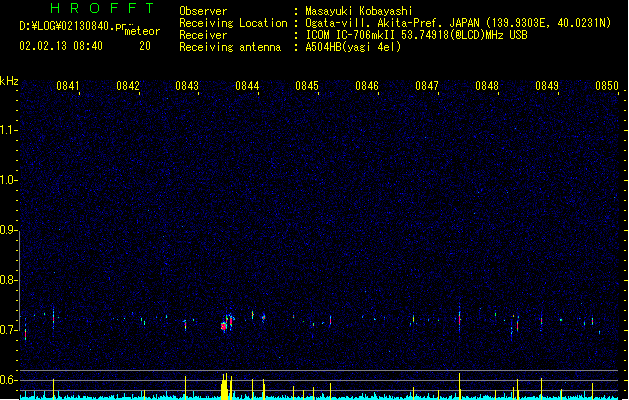Click the 0845 time axis label
The image size is (629, 400).
[307, 85]
